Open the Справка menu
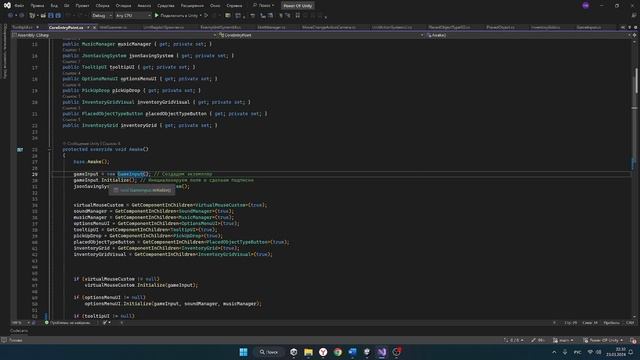This screenshot has width=640, height=360. (234, 6)
